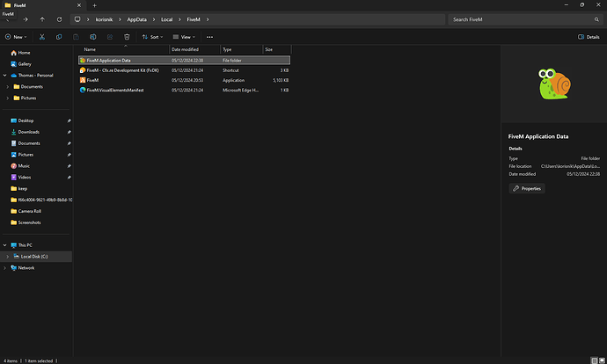This screenshot has height=364, width=607.
Task: Click FiveM in the breadcrumb path
Action: point(194,19)
